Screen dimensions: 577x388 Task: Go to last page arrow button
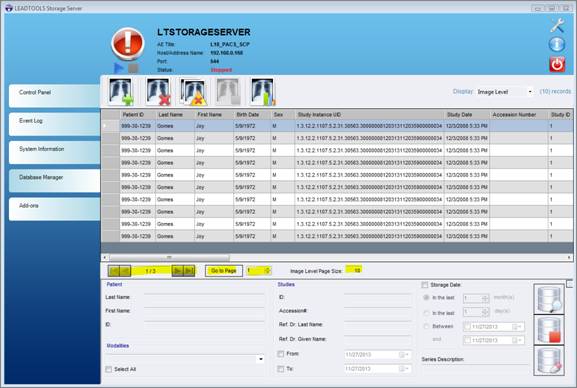(189, 271)
